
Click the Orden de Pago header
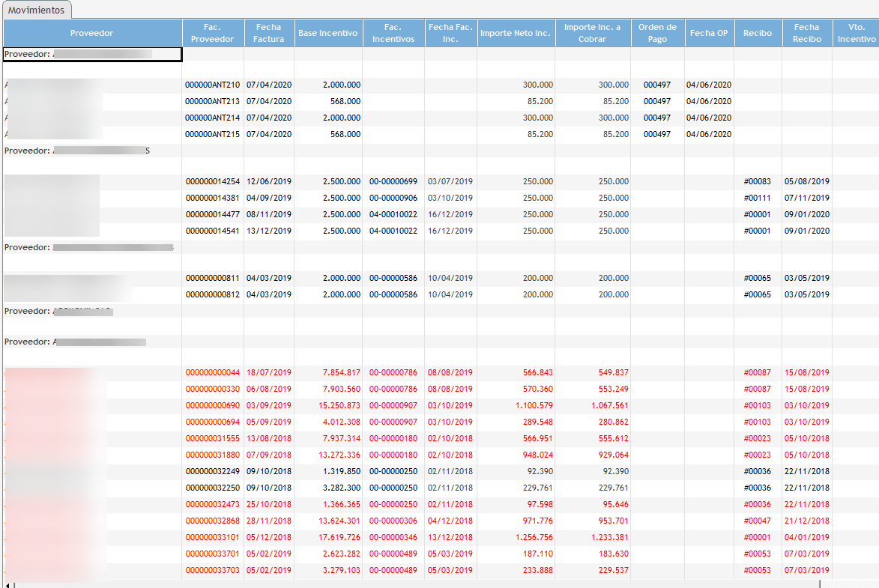point(657,33)
